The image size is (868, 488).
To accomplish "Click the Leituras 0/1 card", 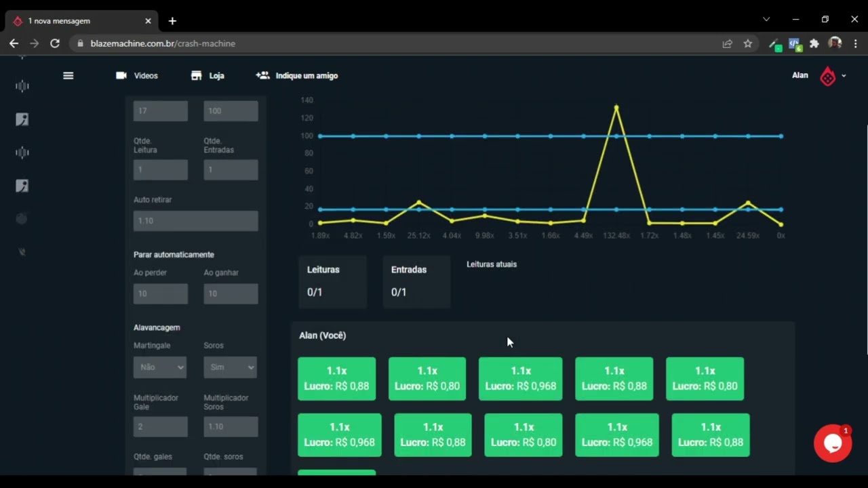I will pyautogui.click(x=332, y=282).
